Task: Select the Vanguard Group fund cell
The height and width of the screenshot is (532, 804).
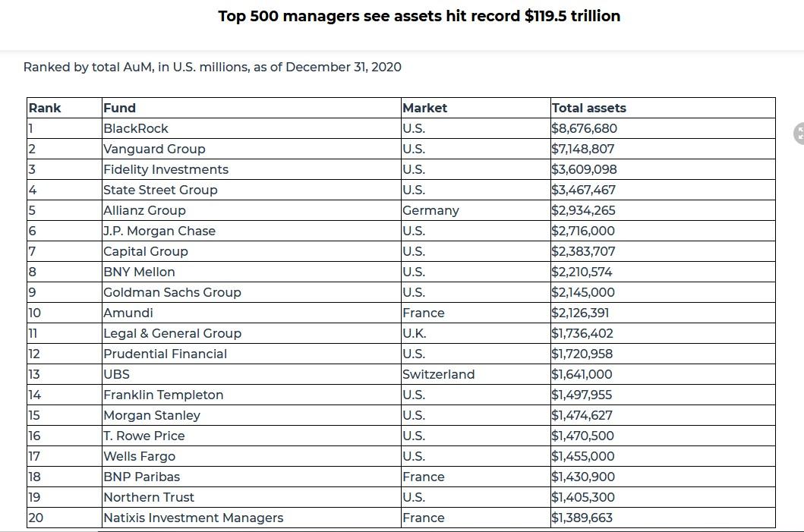Action: (x=154, y=149)
